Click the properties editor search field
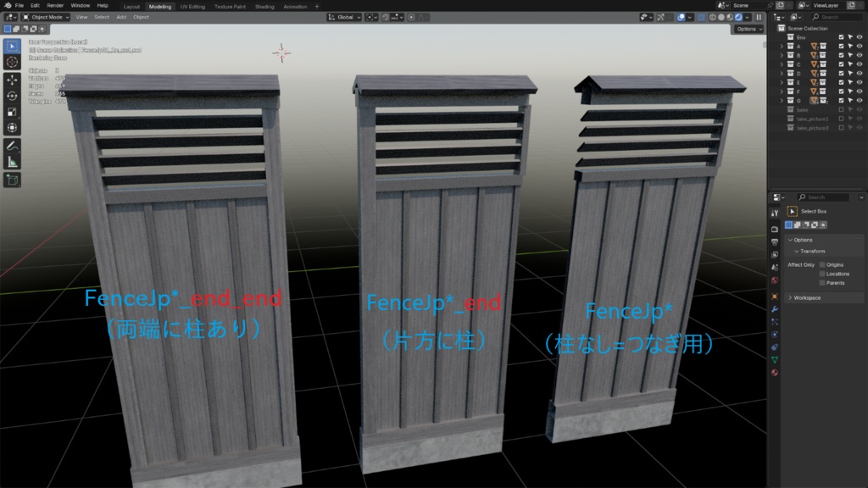The height and width of the screenshot is (488, 868). (823, 197)
